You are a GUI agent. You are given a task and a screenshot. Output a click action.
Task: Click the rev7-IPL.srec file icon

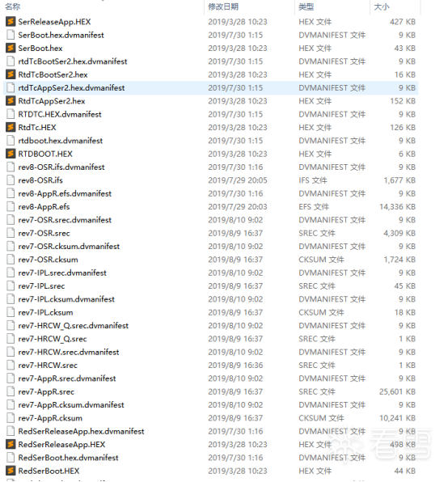11,285
